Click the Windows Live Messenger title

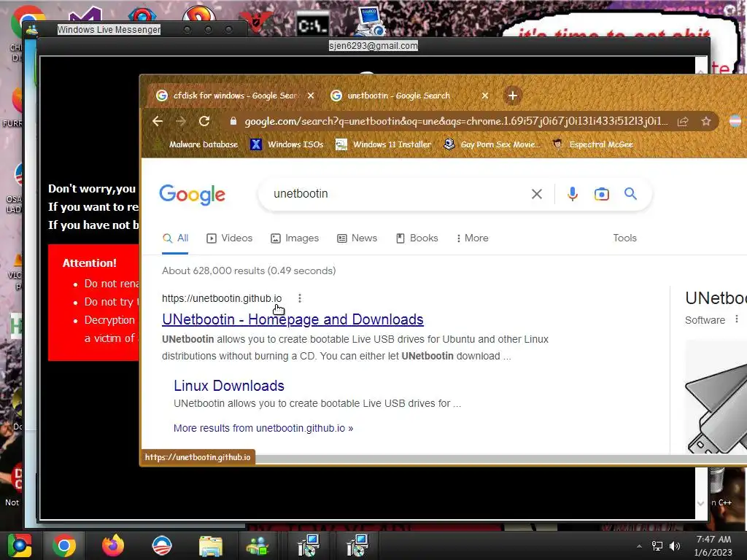[x=109, y=29]
